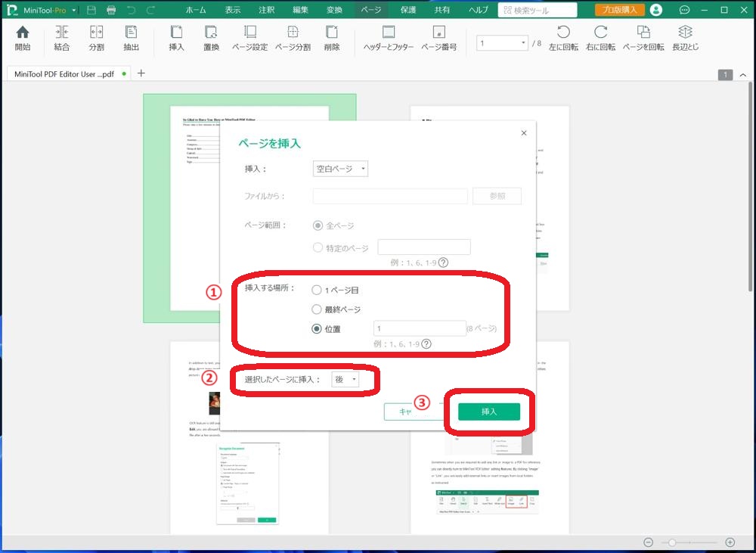Click the 特定のページ range input field
This screenshot has height=553, width=756.
424,247
